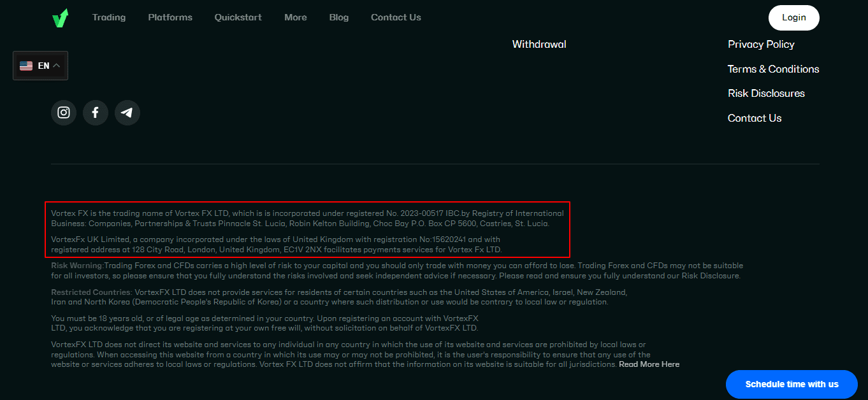Viewport: 868px width, 400px height.
Task: Open Contact Us from the top navigation
Action: pyautogui.click(x=396, y=17)
